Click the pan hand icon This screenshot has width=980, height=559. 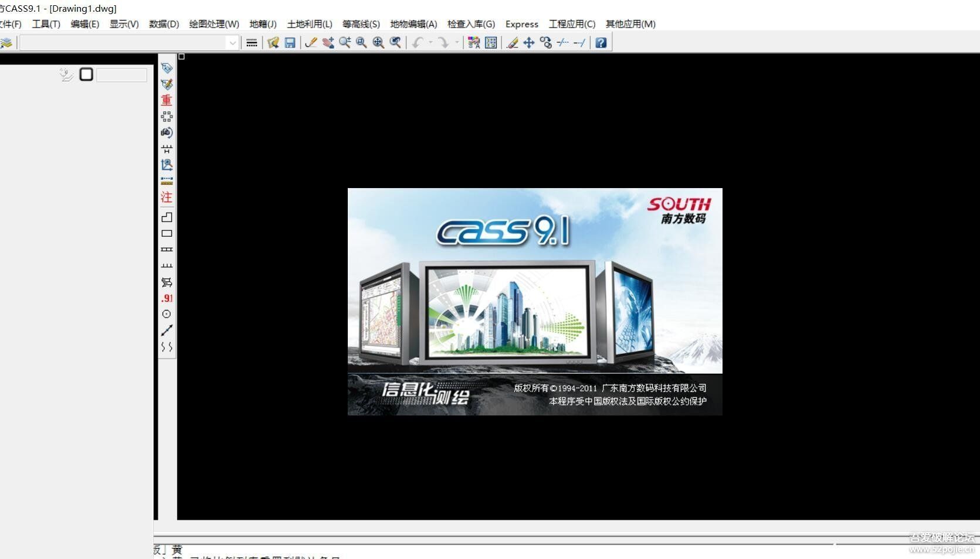point(328,43)
